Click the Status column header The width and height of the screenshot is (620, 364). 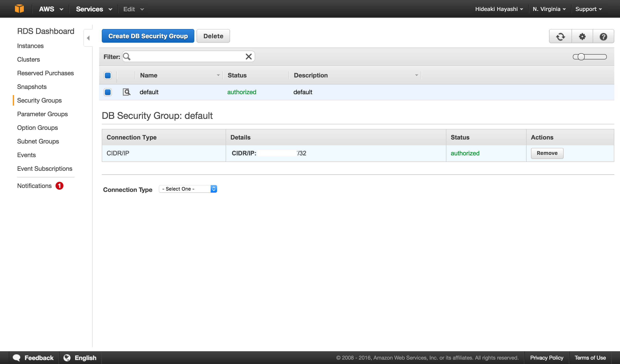[237, 75]
